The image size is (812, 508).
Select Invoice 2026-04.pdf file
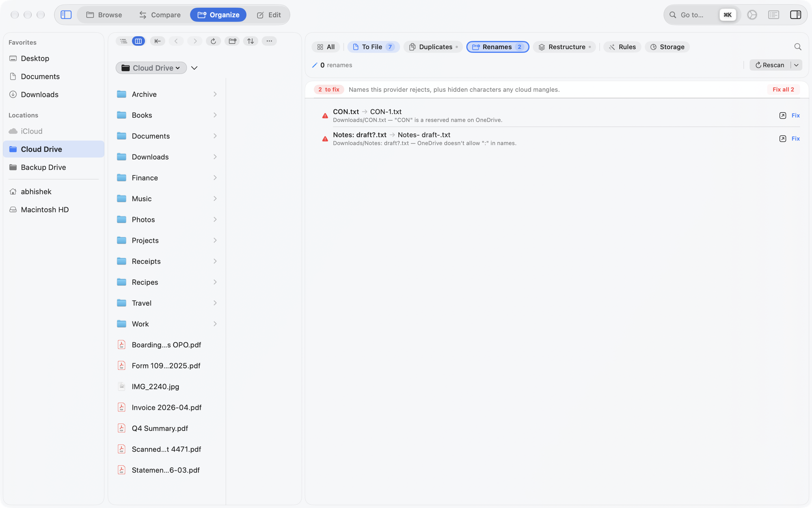[166, 408]
